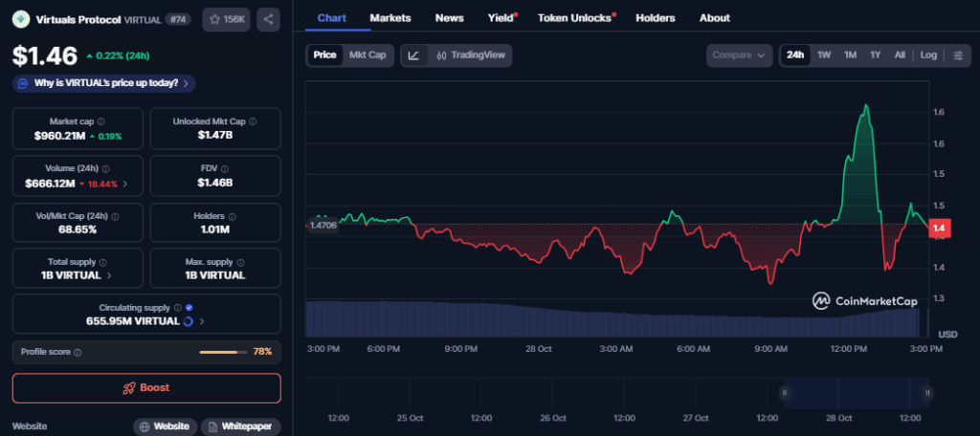The image size is (980, 436).
Task: Click Unlocked Mkt Cap info icon
Action: pos(253,121)
